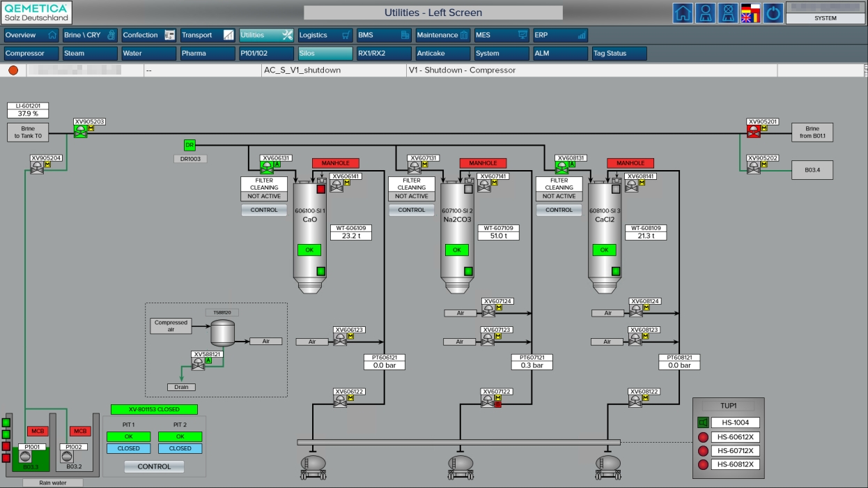The width and height of the screenshot is (868, 488).
Task: Click the green DR dryer indicator
Action: click(189, 145)
